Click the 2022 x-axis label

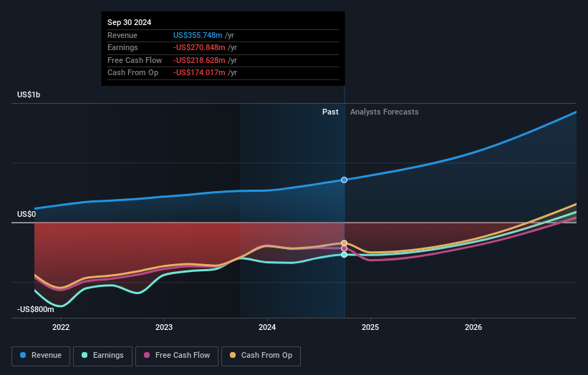(61, 328)
